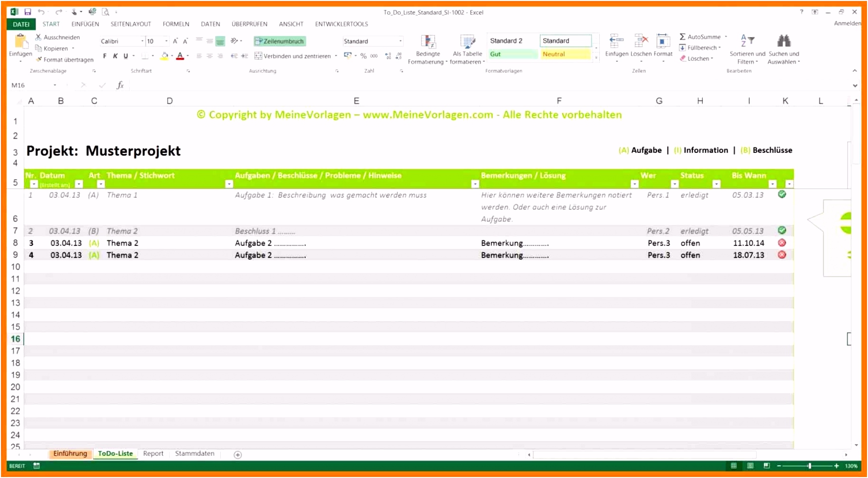Image resolution: width=868 pixels, height=478 pixels.
Task: Click the page break preview status bar icon
Action: coord(767,466)
